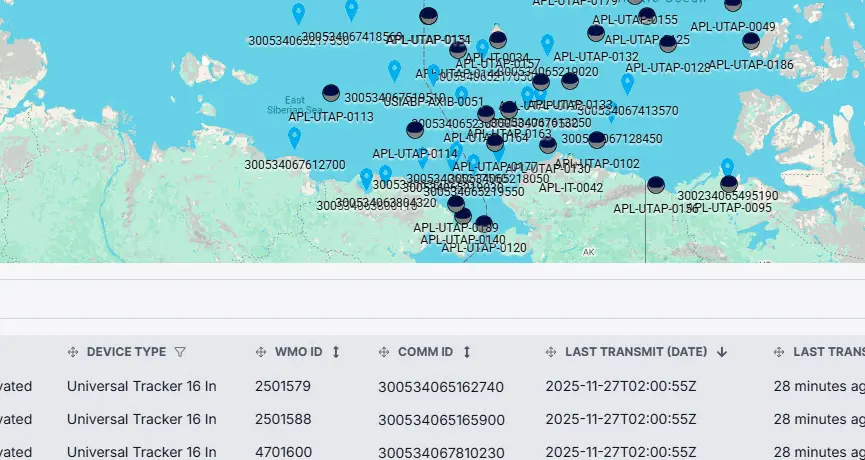Click the COMM ID cell 300534065162740

[x=441, y=386]
